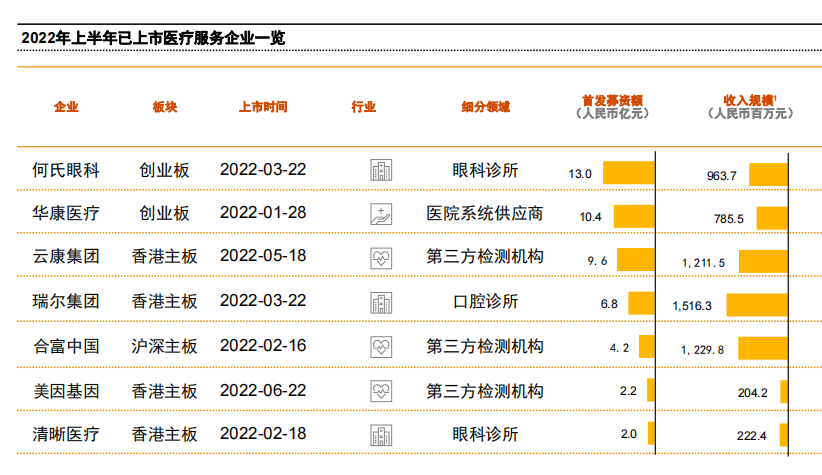Image resolution: width=822 pixels, height=475 pixels.
Task: Click company name 云康集团
Action: [66, 256]
